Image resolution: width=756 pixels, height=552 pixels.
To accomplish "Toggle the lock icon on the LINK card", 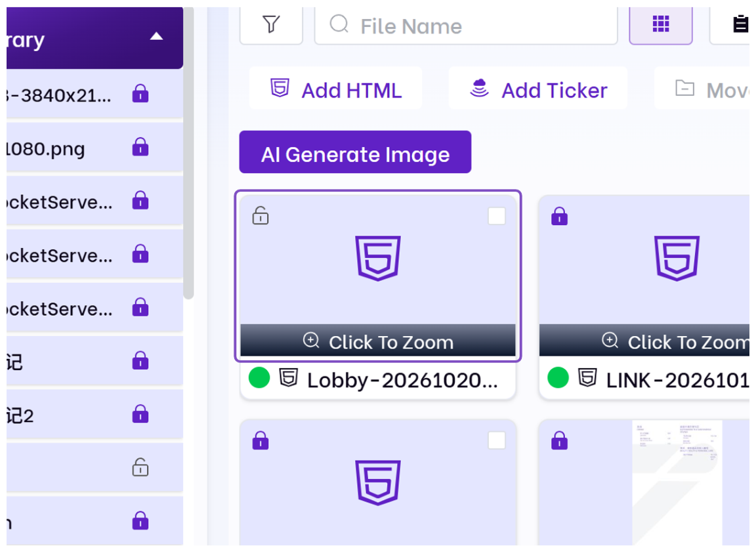I will pyautogui.click(x=559, y=216).
